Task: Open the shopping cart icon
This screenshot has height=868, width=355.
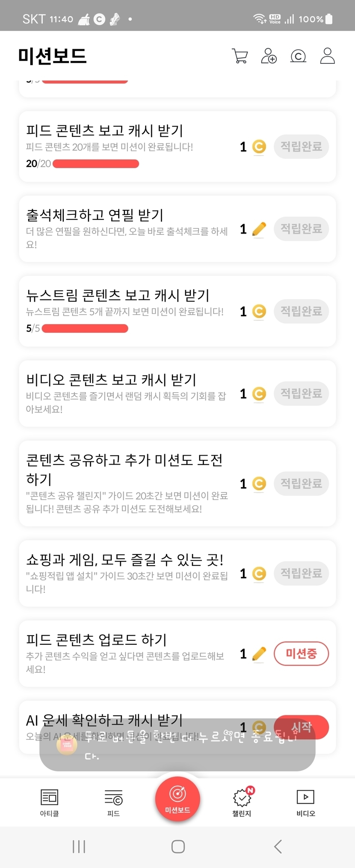Action: click(x=240, y=56)
